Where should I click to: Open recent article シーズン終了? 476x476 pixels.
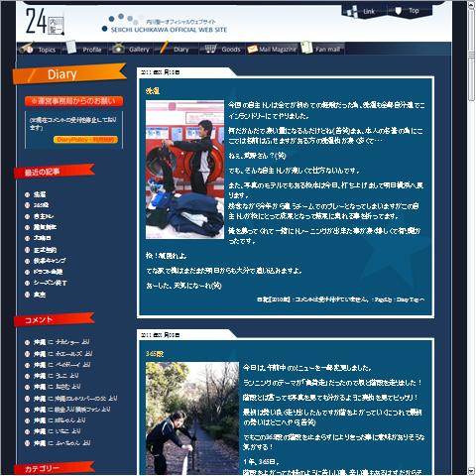(51, 283)
